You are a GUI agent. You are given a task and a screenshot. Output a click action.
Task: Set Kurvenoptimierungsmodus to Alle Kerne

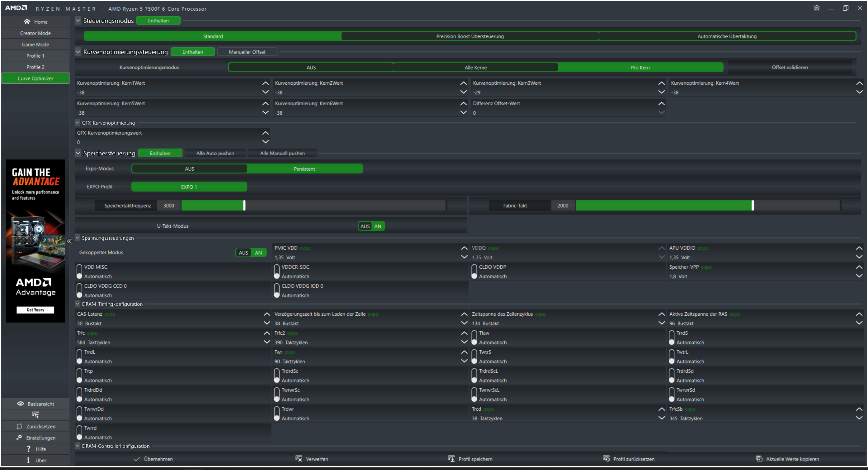click(x=475, y=67)
